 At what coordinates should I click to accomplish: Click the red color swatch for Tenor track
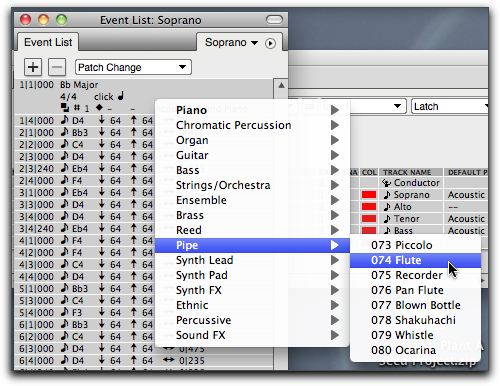point(369,219)
